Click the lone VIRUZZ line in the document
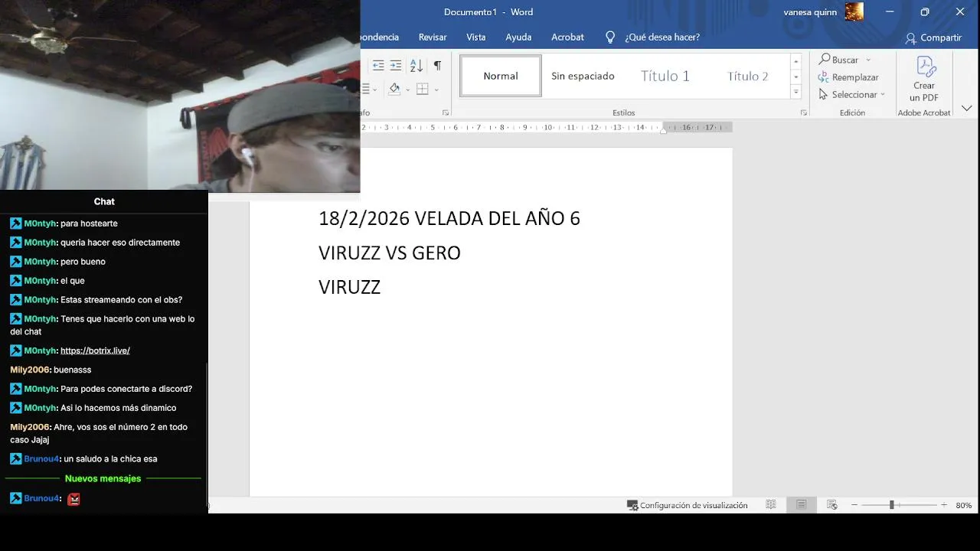 tap(349, 287)
